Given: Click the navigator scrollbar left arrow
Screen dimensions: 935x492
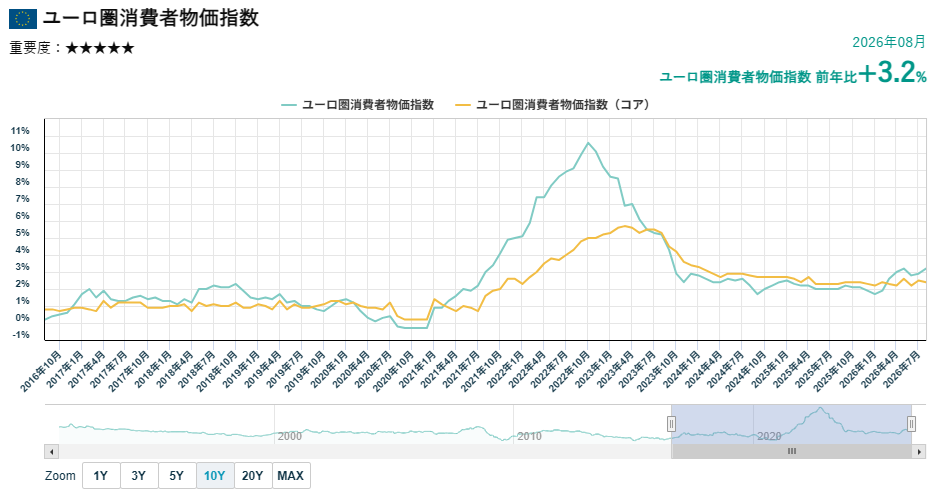Looking at the screenshot, I should click(x=51, y=451).
